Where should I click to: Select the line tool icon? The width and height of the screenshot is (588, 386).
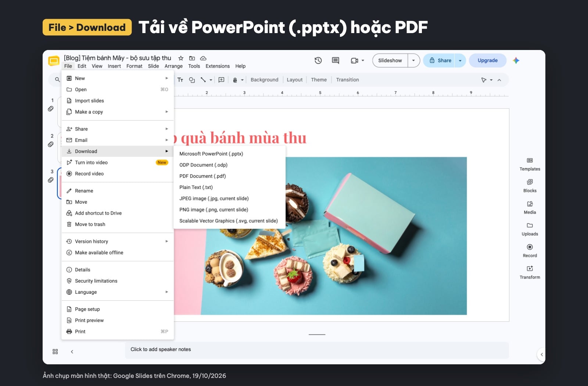click(203, 80)
